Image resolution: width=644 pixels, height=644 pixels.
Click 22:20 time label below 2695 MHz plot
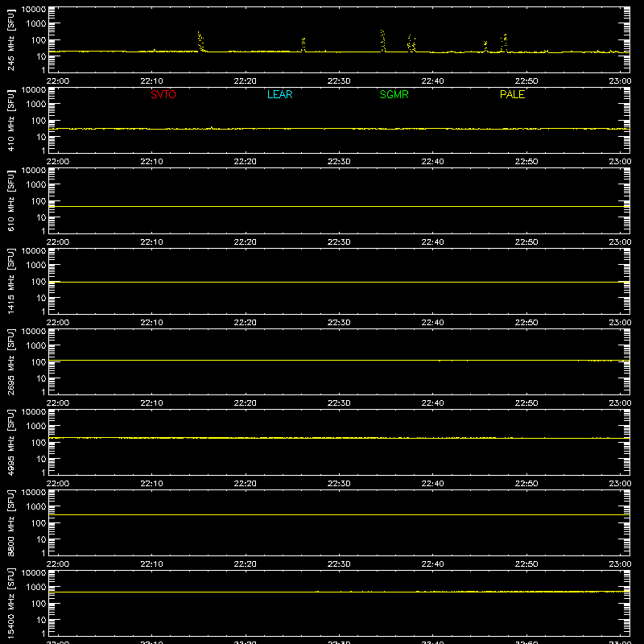pyautogui.click(x=246, y=403)
